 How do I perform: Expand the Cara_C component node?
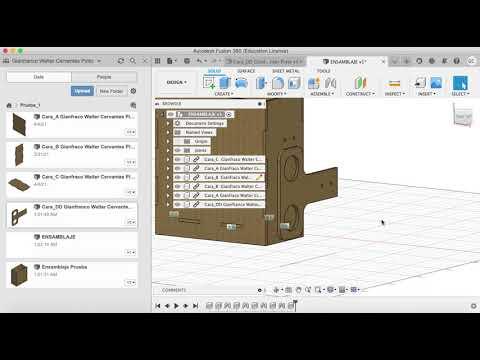click(168, 159)
